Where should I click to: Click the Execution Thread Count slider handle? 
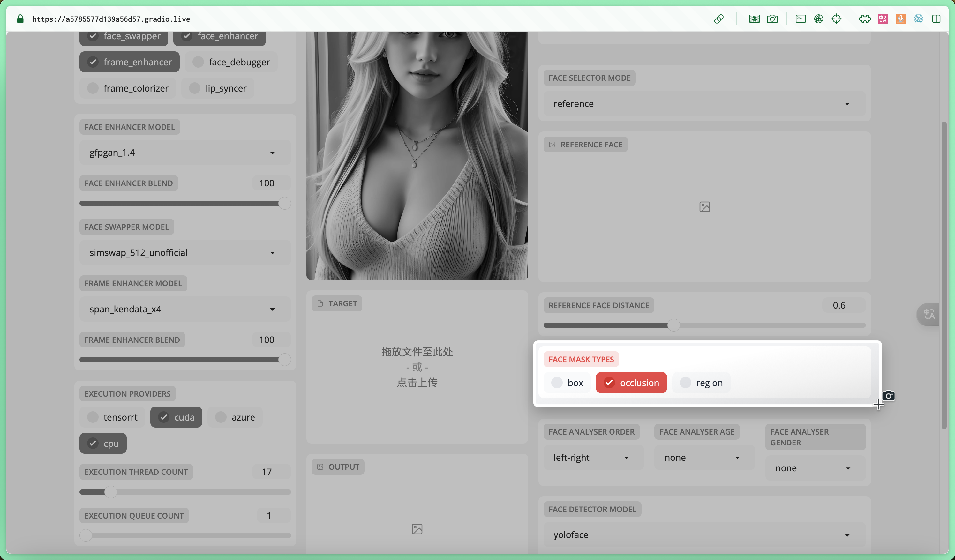tap(111, 492)
